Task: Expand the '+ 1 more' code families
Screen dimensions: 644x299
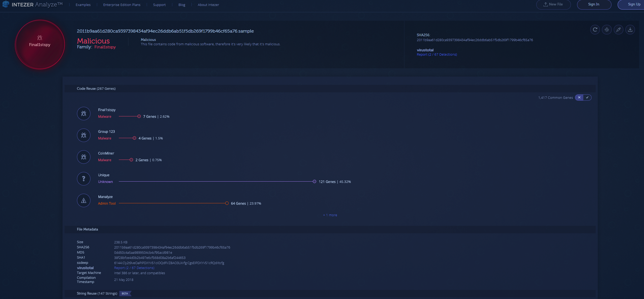Action: 330,215
